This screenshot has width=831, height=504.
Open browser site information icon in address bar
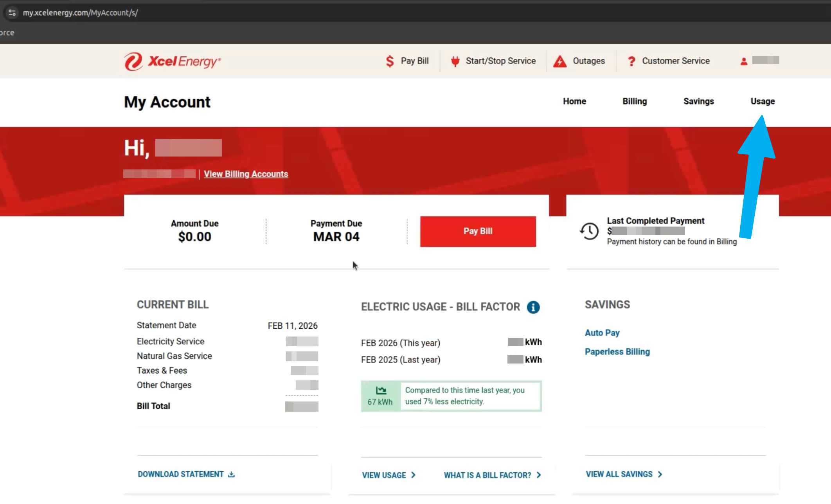pyautogui.click(x=12, y=13)
